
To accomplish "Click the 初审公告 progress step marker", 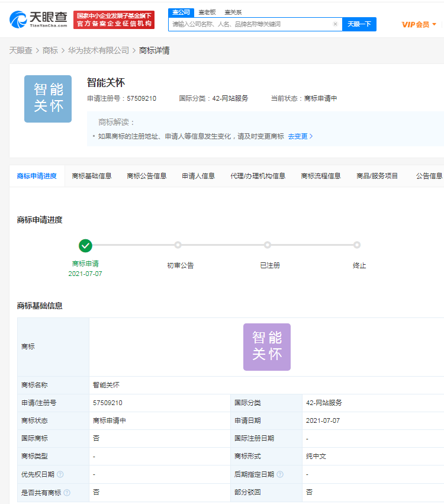I will tap(178, 245).
